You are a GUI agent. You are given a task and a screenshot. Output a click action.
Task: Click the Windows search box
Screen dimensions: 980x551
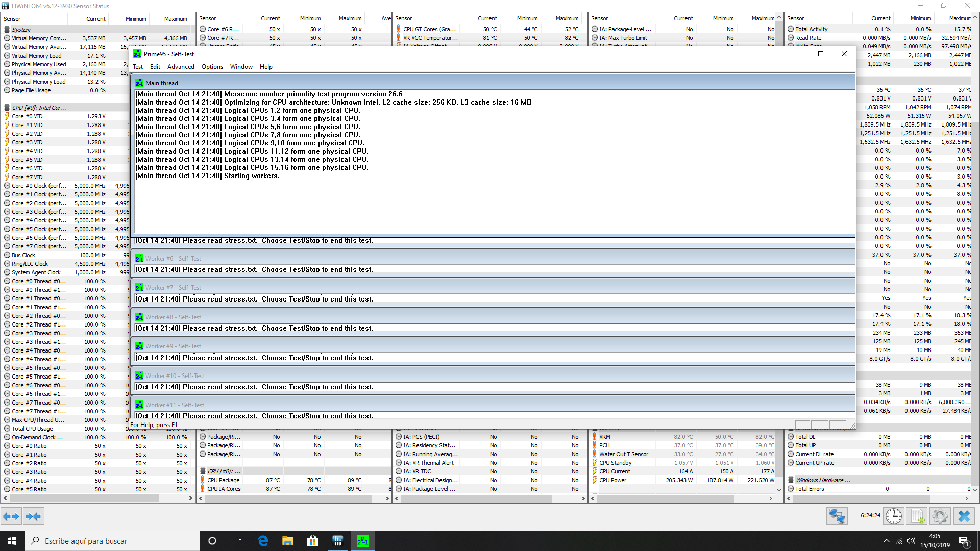tap(112, 541)
